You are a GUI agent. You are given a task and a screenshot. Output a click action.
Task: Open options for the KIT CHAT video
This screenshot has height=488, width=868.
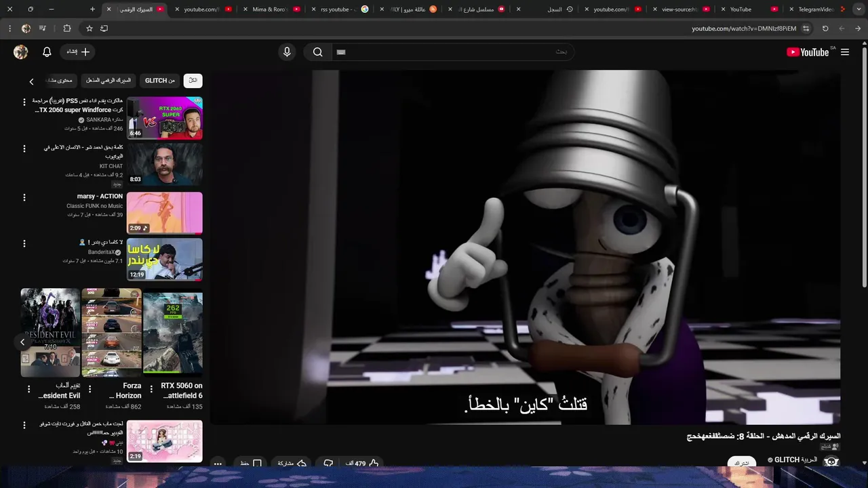[24, 148]
